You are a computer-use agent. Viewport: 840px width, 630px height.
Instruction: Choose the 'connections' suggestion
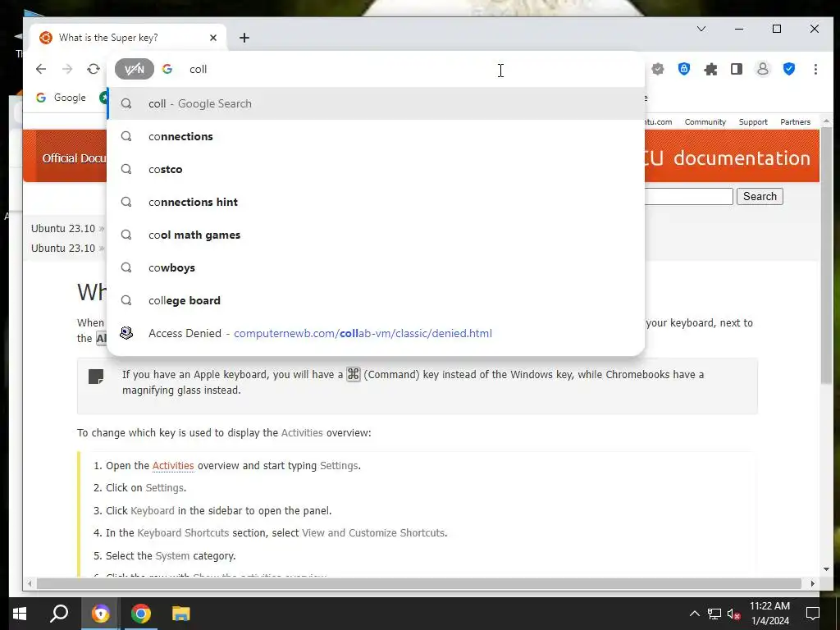coord(376,136)
